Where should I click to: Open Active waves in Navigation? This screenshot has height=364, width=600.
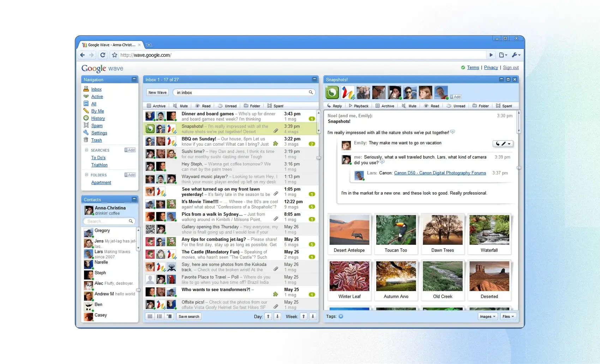97,97
